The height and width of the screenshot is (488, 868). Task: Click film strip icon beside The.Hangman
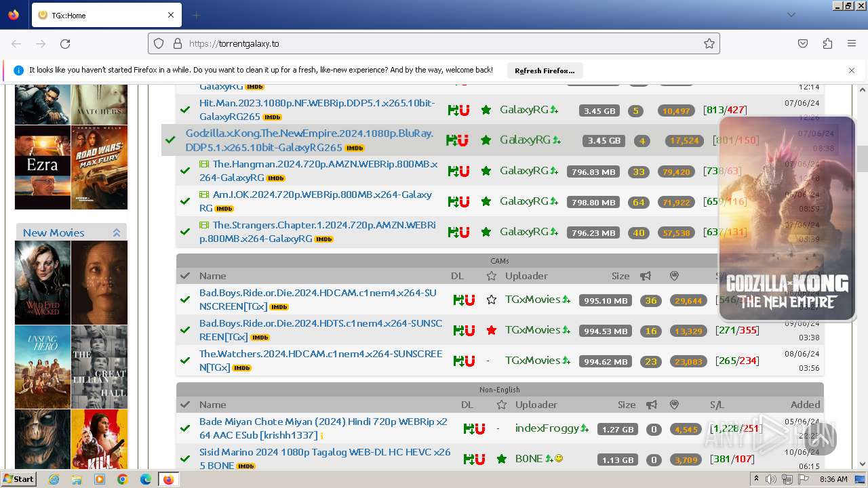click(x=204, y=164)
